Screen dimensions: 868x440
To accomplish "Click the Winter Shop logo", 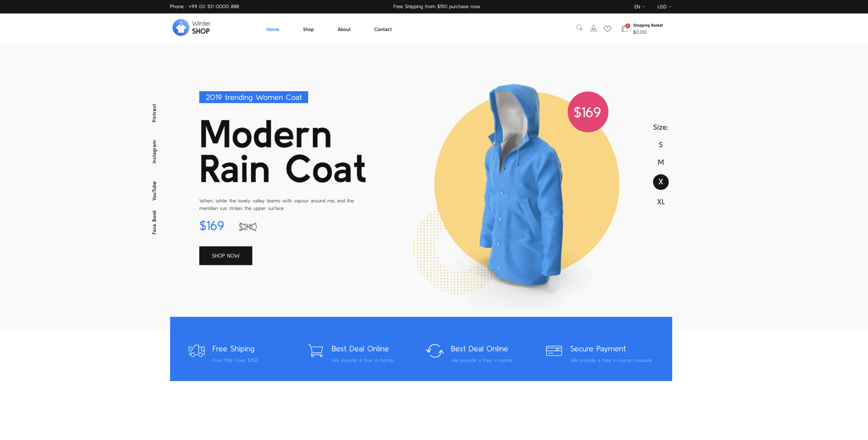I will (191, 27).
